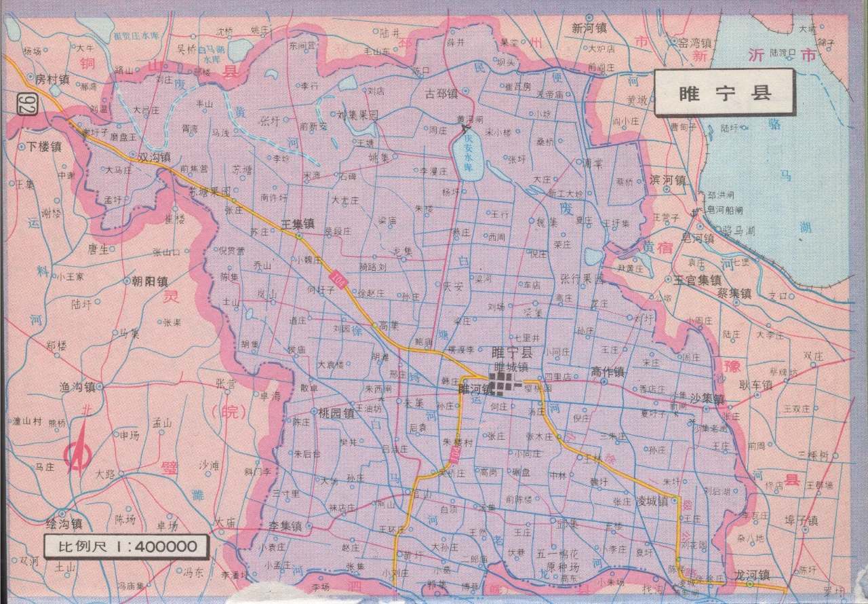Click the 姚集 village label
Viewport: 868px width, 604px height.
(x=380, y=157)
